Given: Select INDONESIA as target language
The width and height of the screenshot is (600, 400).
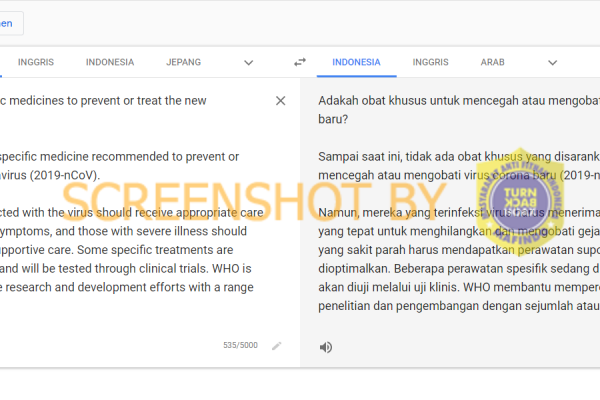Looking at the screenshot, I should click(x=356, y=62).
